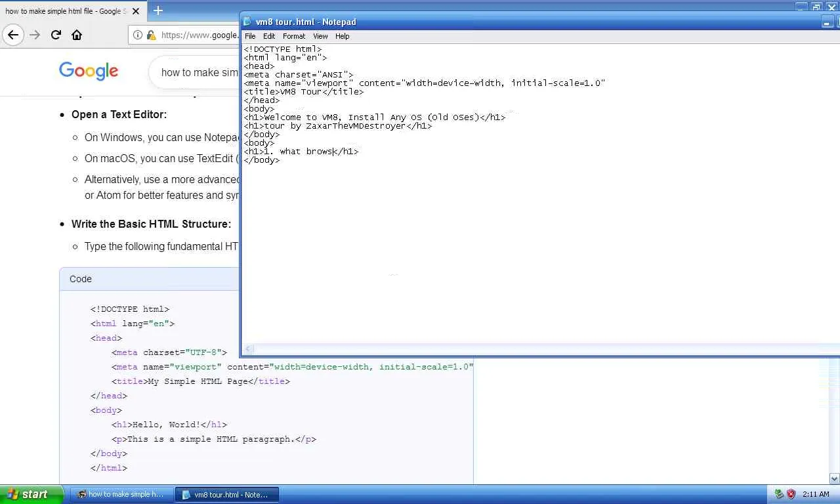Open the Notepad View menu
Screen dimensions: 840x504
click(x=320, y=36)
